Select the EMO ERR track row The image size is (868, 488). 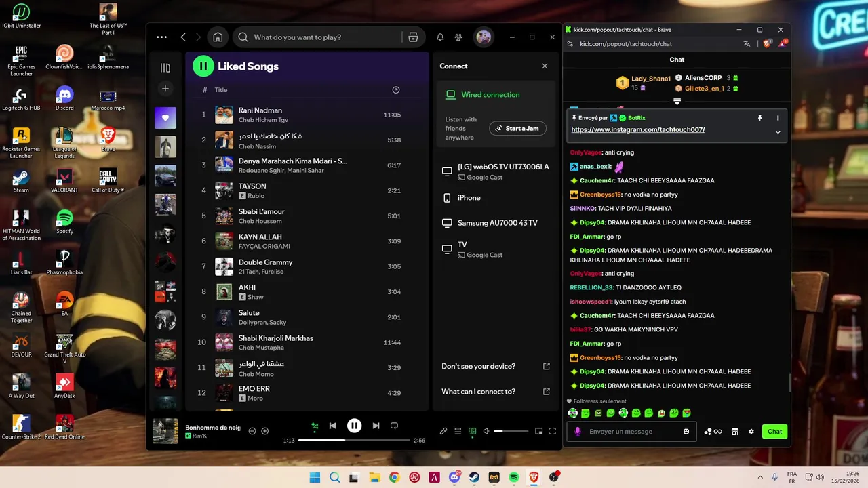(307, 393)
